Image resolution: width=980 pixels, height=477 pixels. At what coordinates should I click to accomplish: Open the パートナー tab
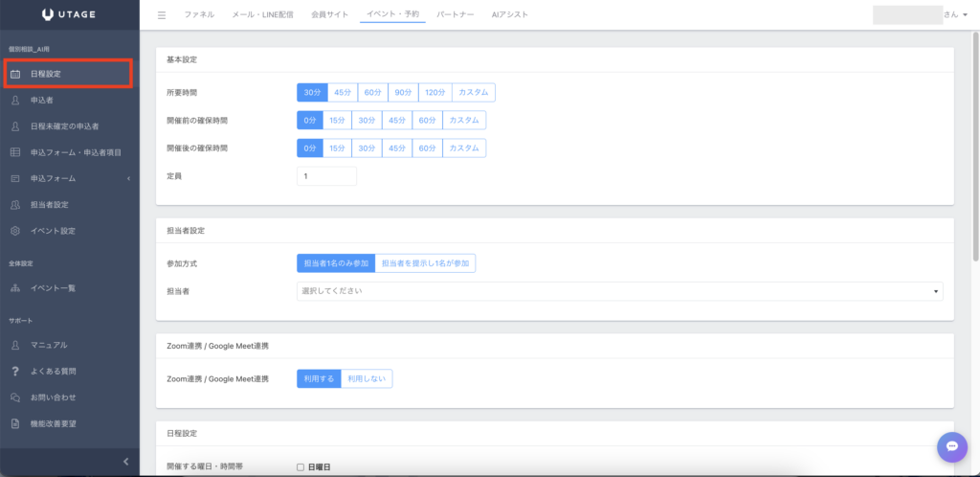tap(455, 14)
